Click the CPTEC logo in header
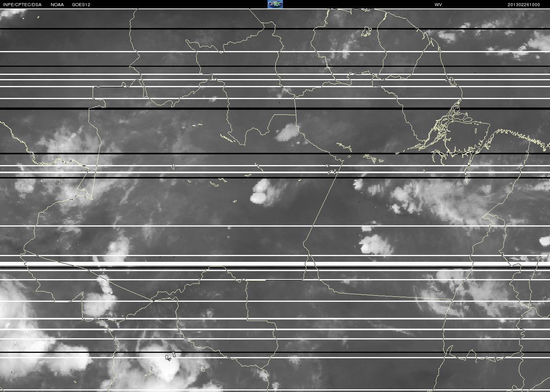 [x=275, y=4]
